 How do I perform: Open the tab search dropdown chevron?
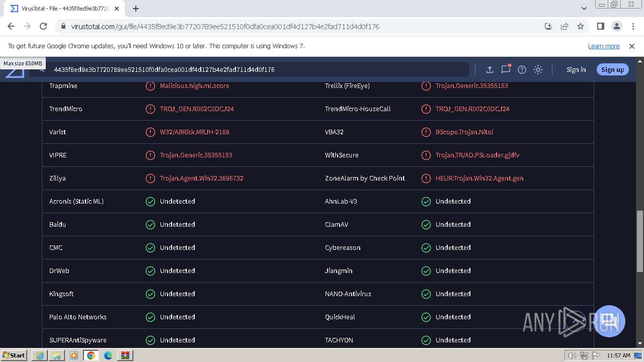pos(584,9)
